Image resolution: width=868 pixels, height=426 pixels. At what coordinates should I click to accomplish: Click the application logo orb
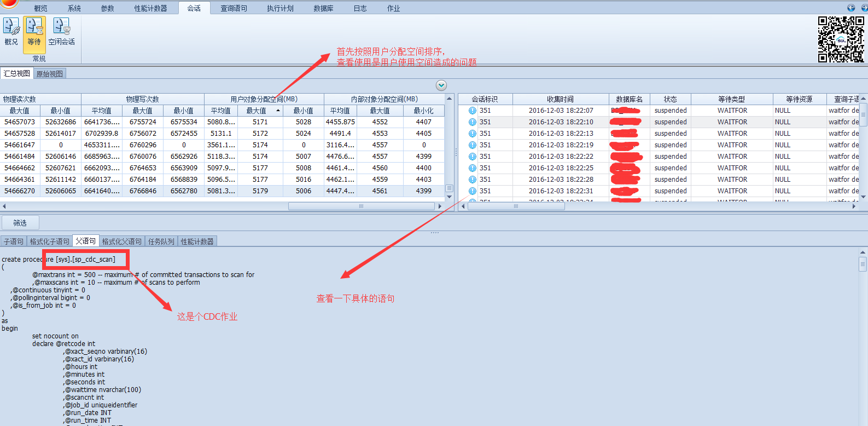coord(9,4)
